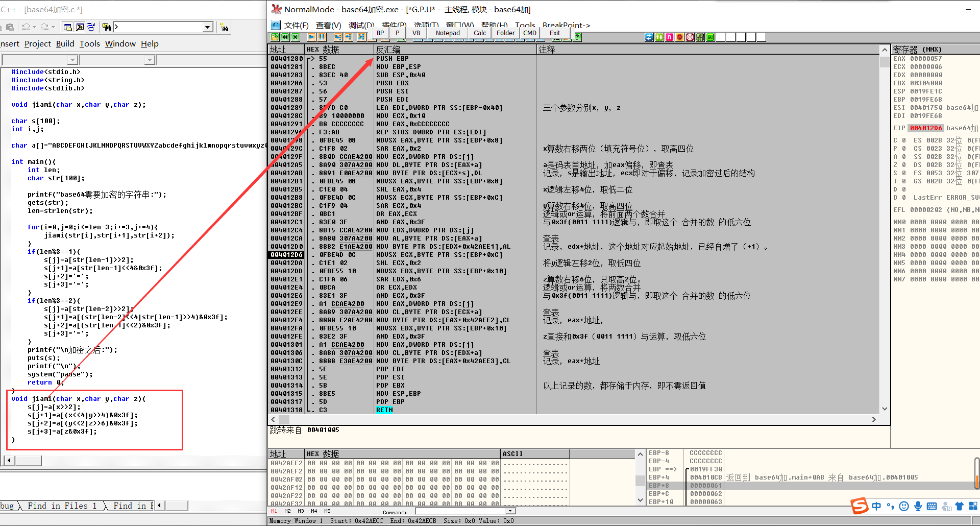Screen dimensions: 980x526
Task: Click scroll up arrow of disassembly pane
Action: pos(885,50)
